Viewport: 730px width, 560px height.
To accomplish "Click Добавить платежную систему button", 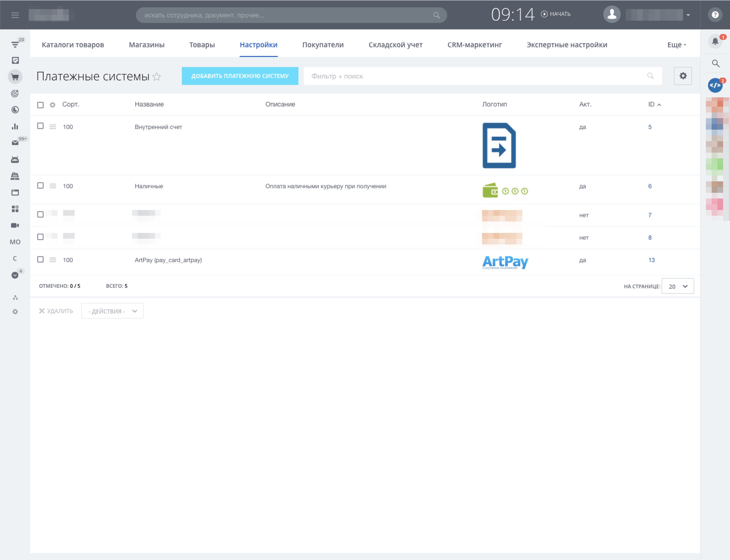I will click(x=240, y=76).
